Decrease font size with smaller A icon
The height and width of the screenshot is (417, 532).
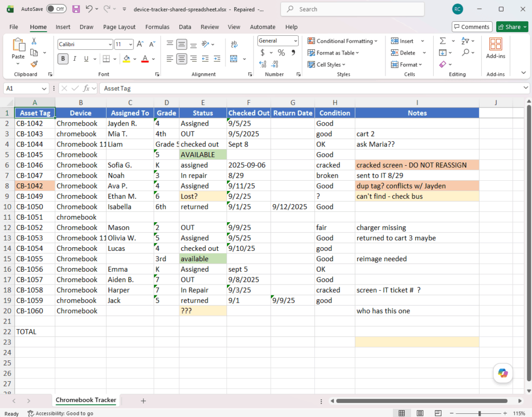[x=152, y=44]
